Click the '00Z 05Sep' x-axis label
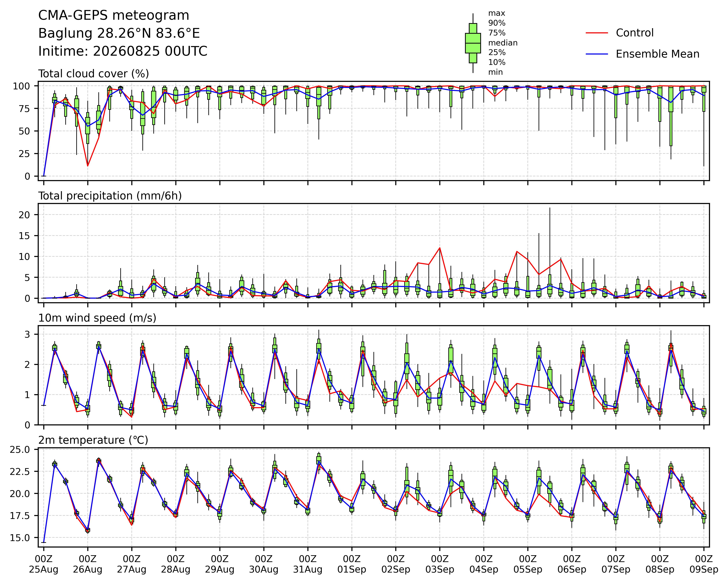728x584 pixels. [x=528, y=564]
